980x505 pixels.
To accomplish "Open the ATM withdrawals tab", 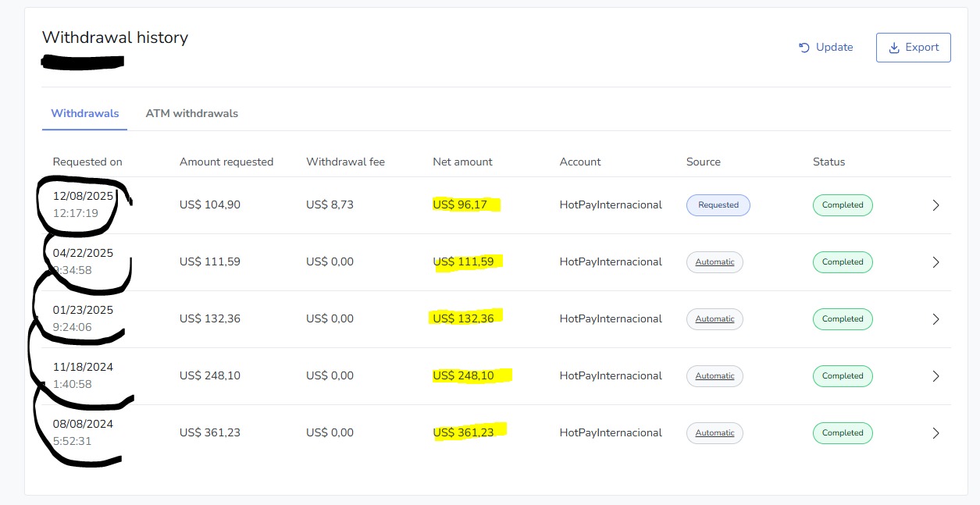I will click(191, 113).
